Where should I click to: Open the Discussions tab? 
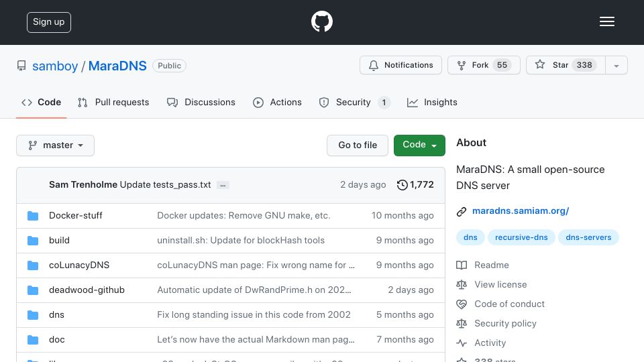(x=201, y=102)
